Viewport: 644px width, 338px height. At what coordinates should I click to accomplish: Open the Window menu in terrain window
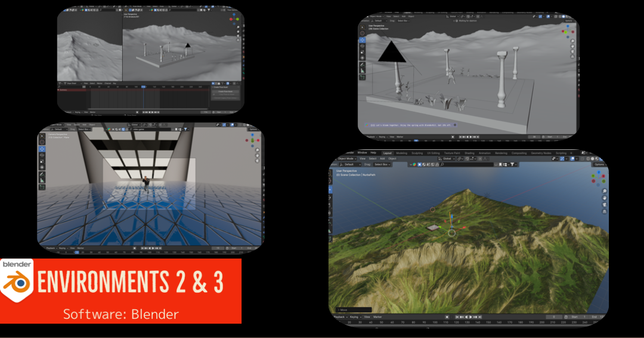click(x=363, y=153)
